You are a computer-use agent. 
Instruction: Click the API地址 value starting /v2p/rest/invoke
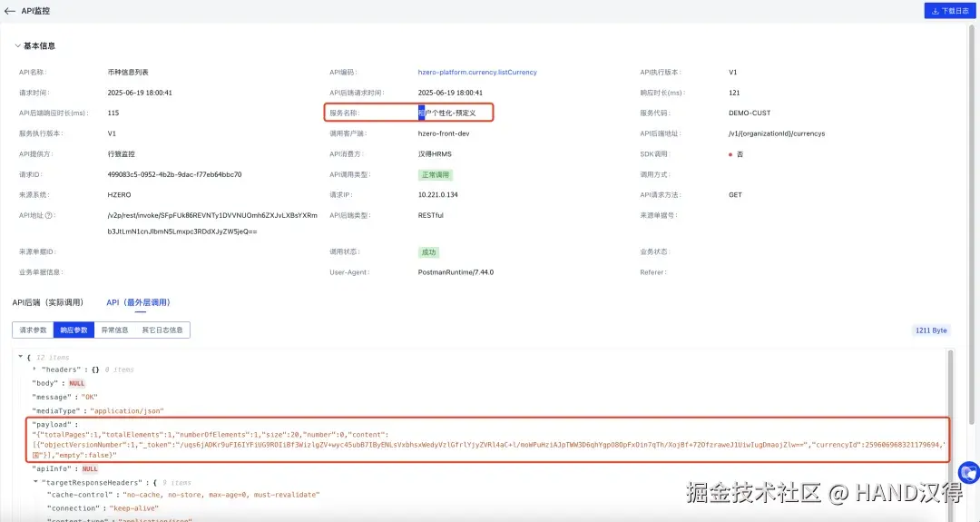pyautogui.click(x=212, y=224)
